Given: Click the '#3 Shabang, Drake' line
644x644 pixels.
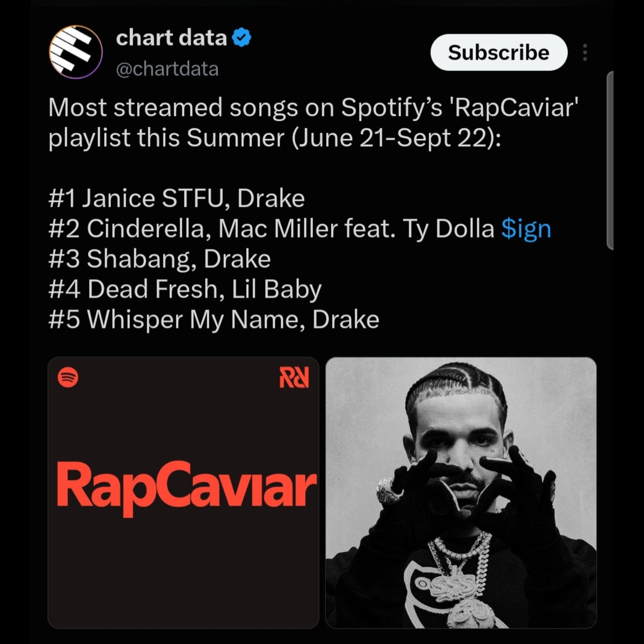Looking at the screenshot, I should tap(159, 259).
